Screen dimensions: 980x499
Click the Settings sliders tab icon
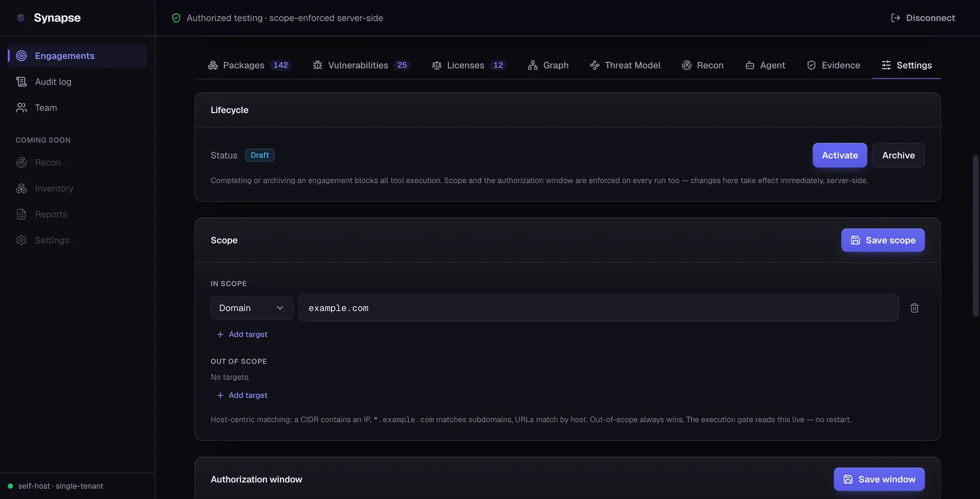point(886,65)
